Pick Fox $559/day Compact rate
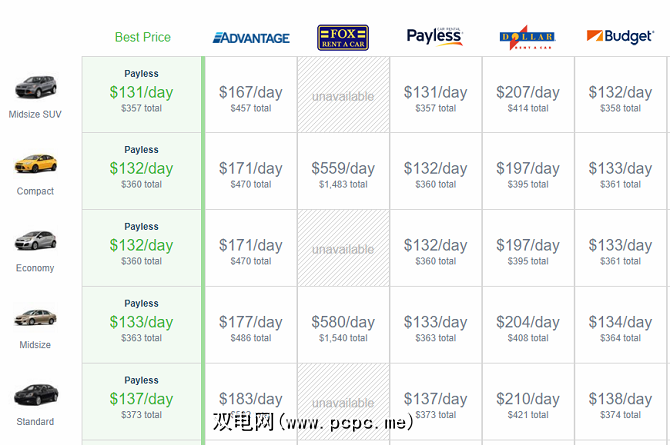Image resolution: width=670 pixels, height=445 pixels. pyautogui.click(x=343, y=170)
